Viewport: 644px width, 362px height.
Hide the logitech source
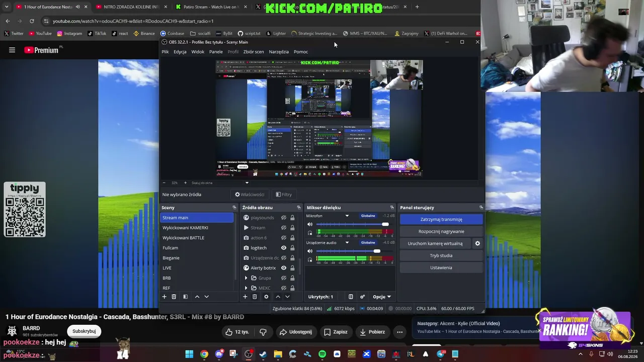tap(284, 248)
